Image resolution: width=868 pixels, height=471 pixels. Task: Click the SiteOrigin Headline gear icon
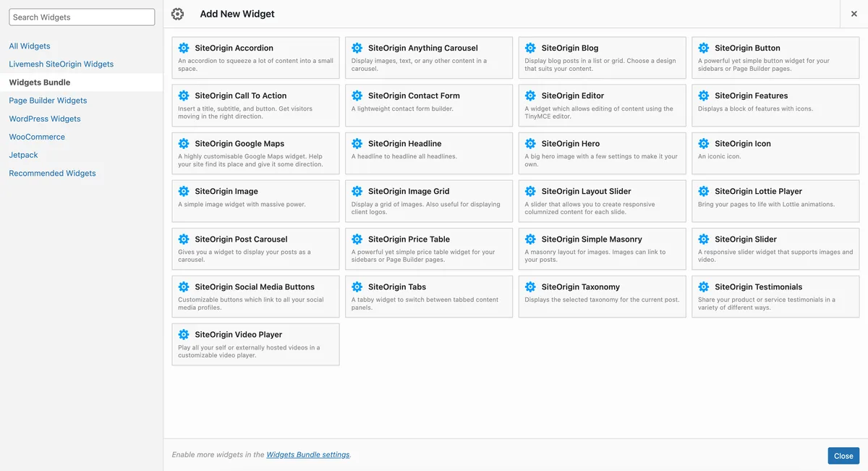point(357,143)
